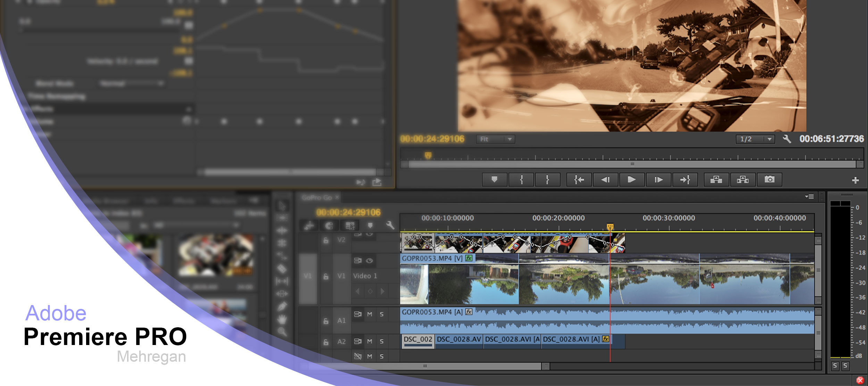Enable sync lock on bottom audio track
The height and width of the screenshot is (386, 868).
click(x=358, y=356)
